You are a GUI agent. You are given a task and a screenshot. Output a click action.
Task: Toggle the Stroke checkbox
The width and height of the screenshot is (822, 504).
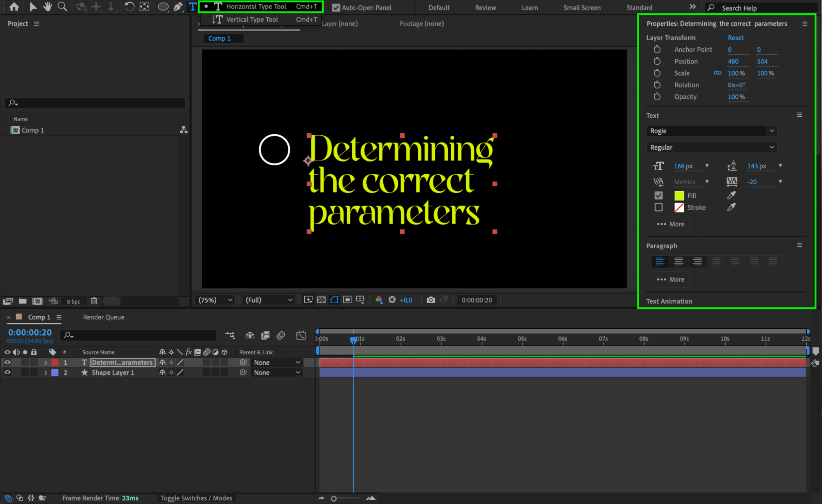[x=658, y=208]
